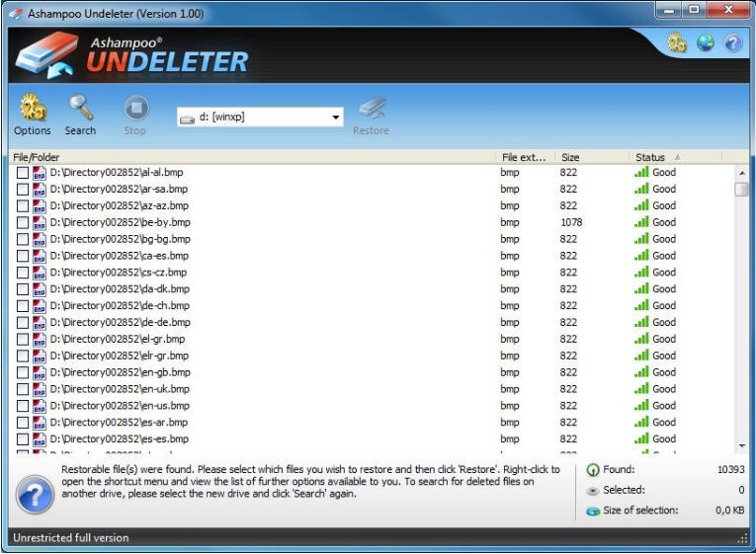The height and width of the screenshot is (554, 756).
Task: Select the row D:\Directory002852\es-ar.bmp
Action: 372,423
